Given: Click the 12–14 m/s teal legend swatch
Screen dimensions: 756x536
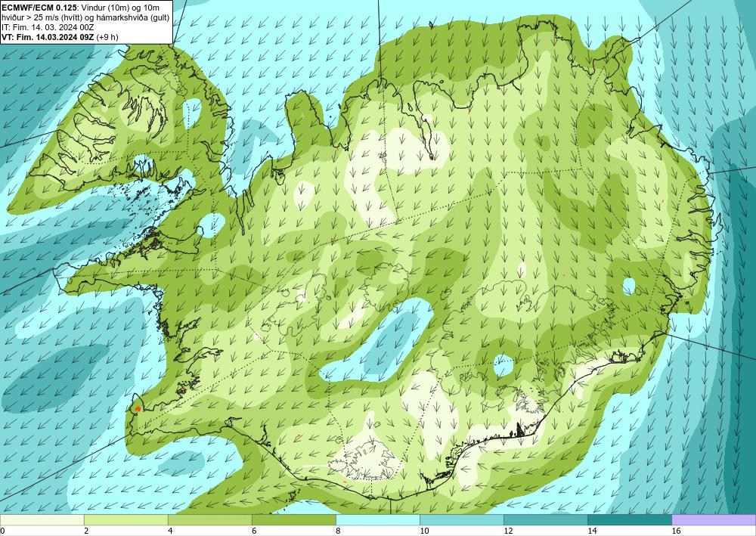Looking at the screenshot, I should pyautogui.click(x=545, y=520).
